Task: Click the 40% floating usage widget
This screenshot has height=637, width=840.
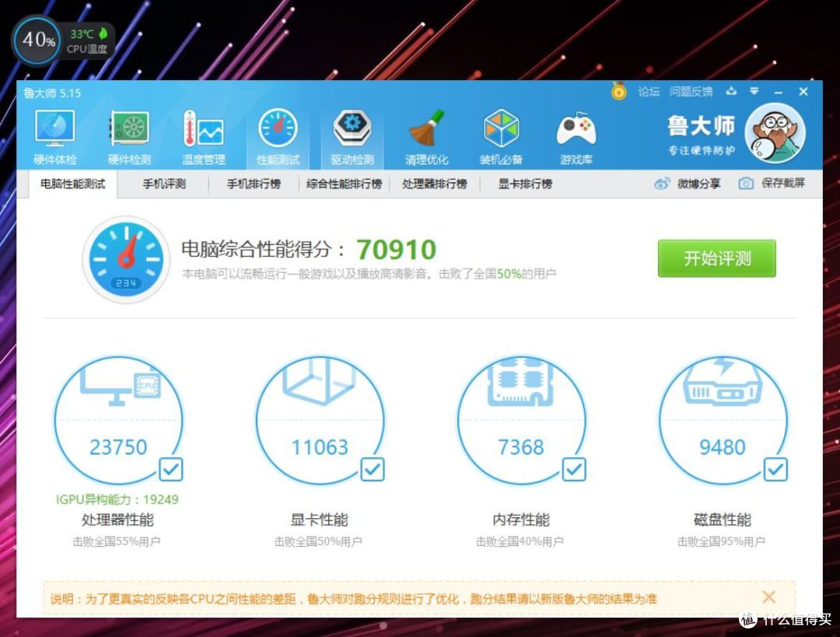Action: 37,40
